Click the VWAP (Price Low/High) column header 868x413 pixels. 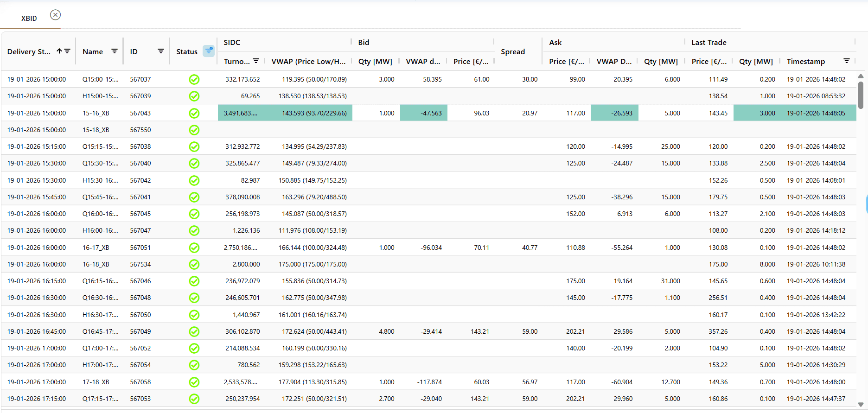[308, 61]
